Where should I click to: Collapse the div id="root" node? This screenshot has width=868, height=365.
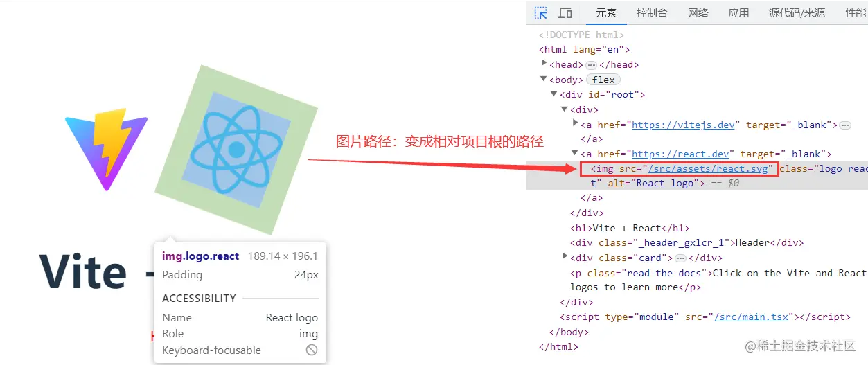[x=554, y=94]
